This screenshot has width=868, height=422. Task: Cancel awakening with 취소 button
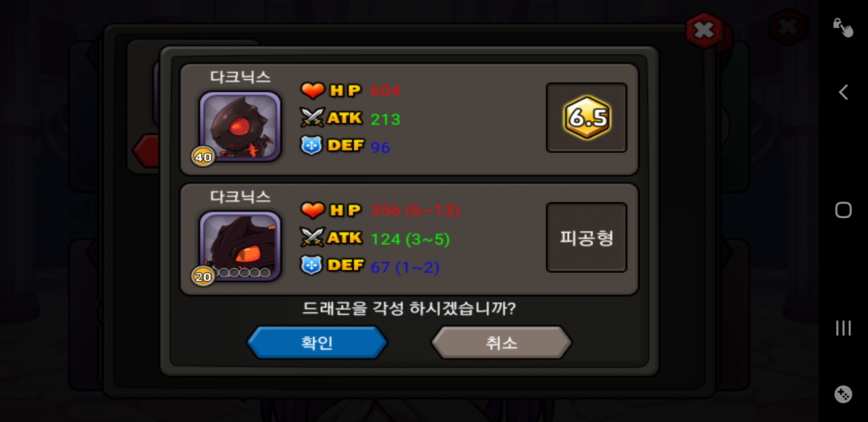(x=501, y=342)
